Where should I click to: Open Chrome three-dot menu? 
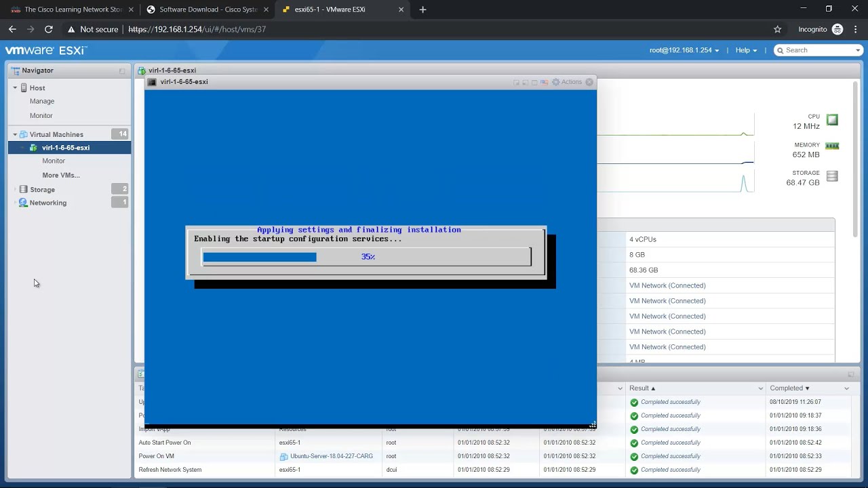[856, 29]
